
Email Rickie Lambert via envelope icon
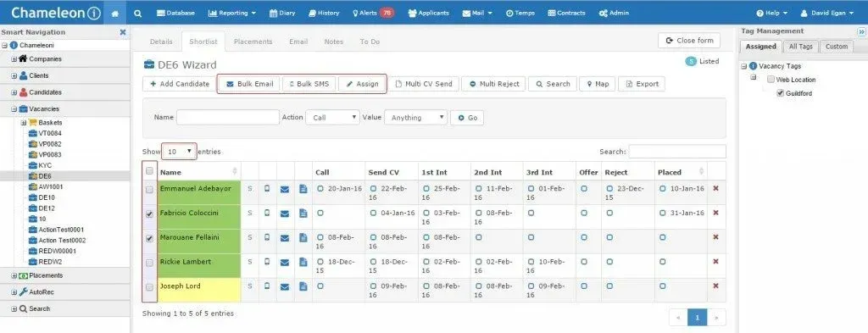[285, 262]
